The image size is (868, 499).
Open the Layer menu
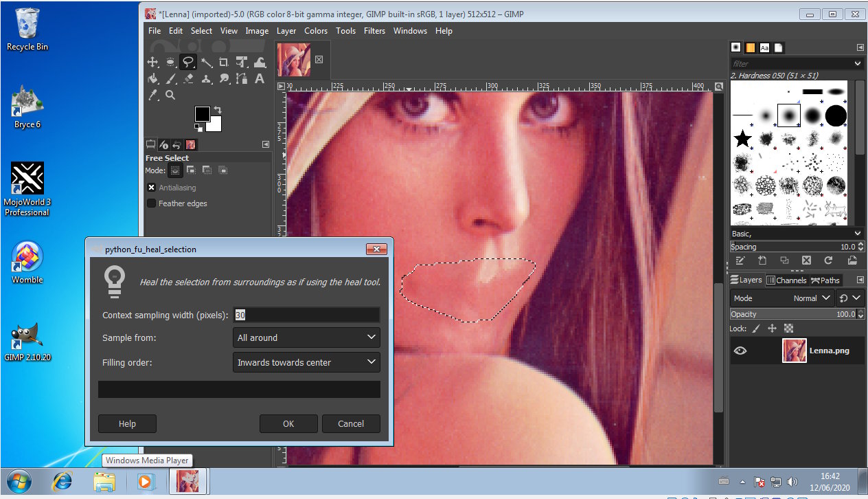[286, 31]
